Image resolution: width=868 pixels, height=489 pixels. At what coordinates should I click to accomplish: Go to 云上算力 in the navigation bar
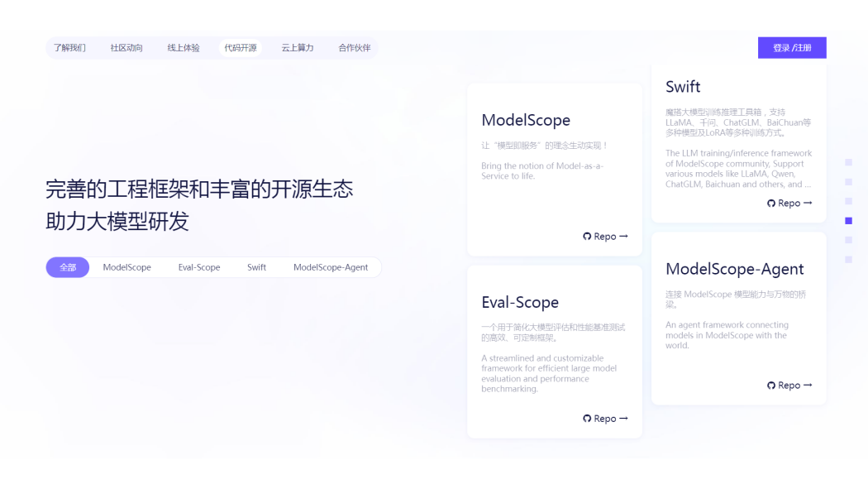click(298, 48)
